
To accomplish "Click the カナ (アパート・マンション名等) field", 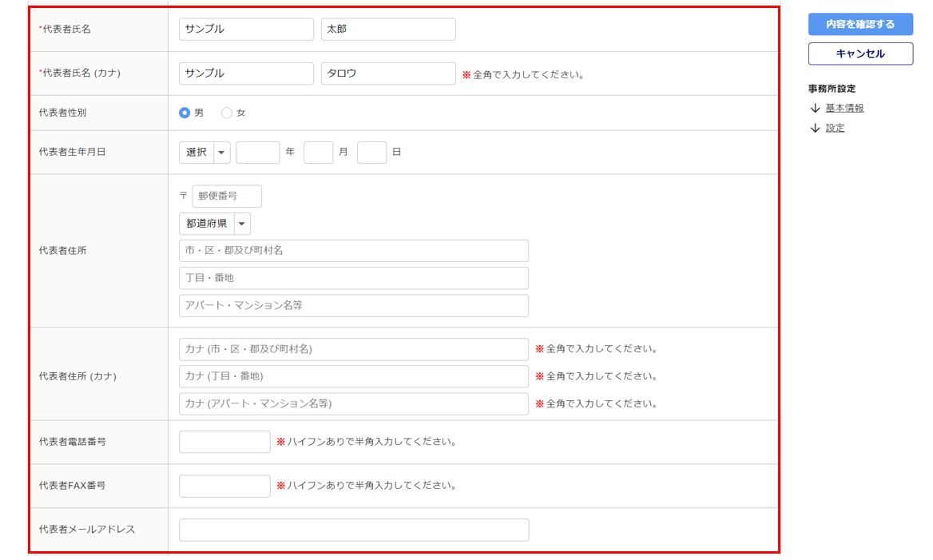I will (x=353, y=403).
